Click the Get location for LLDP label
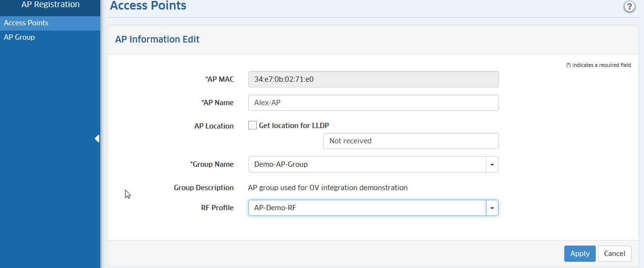 (x=294, y=126)
